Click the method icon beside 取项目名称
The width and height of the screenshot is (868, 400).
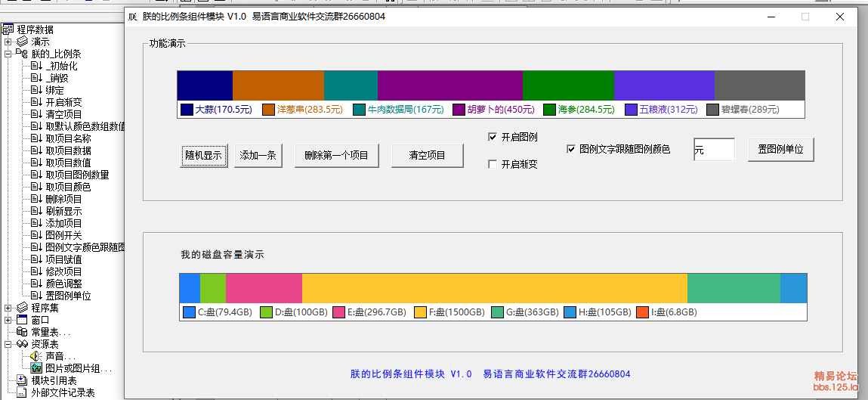point(36,138)
